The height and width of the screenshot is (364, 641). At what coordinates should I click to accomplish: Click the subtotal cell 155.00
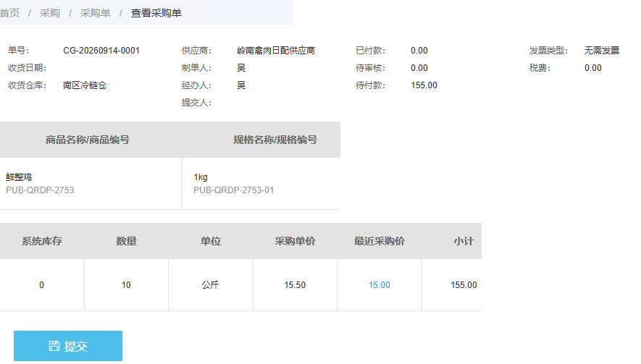464,284
